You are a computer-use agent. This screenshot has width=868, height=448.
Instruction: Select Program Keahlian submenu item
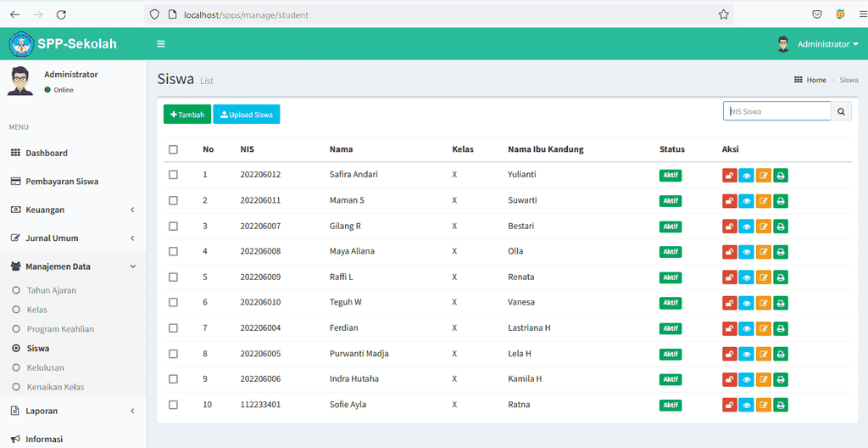[60, 329]
